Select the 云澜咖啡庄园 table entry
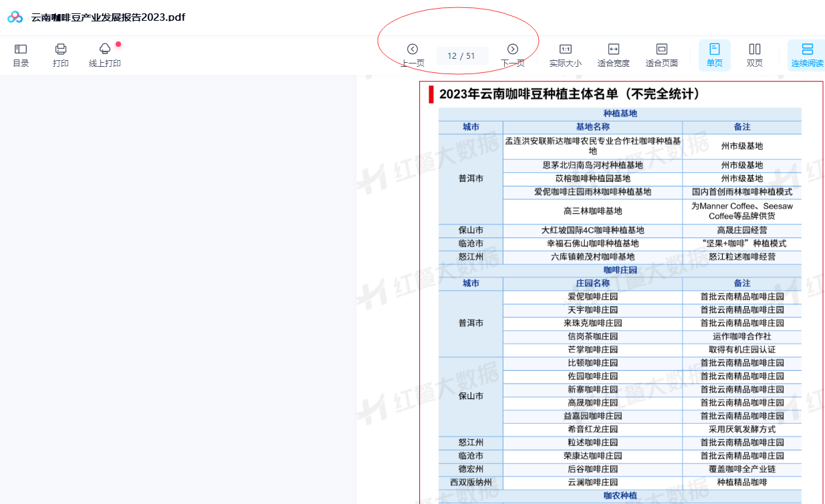 [592, 483]
